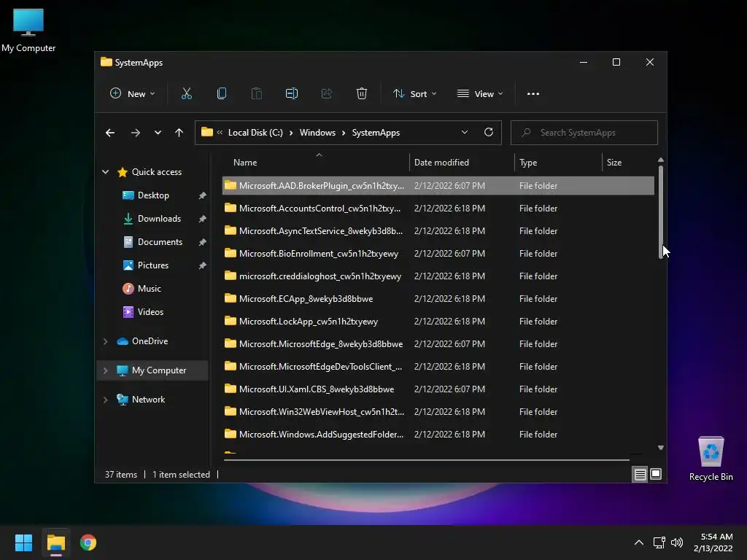Viewport: 747px width, 560px height.
Task: Open clock and date in taskbar
Action: pos(713,542)
